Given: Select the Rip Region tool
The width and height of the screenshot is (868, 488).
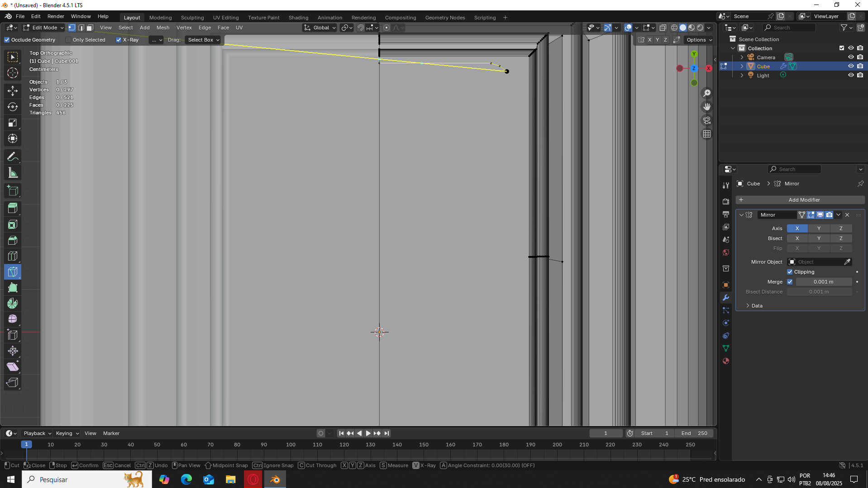Looking at the screenshot, I should (x=13, y=383).
